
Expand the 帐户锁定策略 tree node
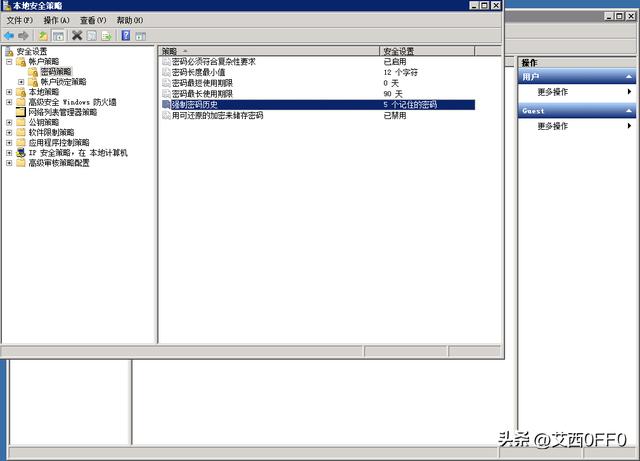pyautogui.click(x=21, y=82)
